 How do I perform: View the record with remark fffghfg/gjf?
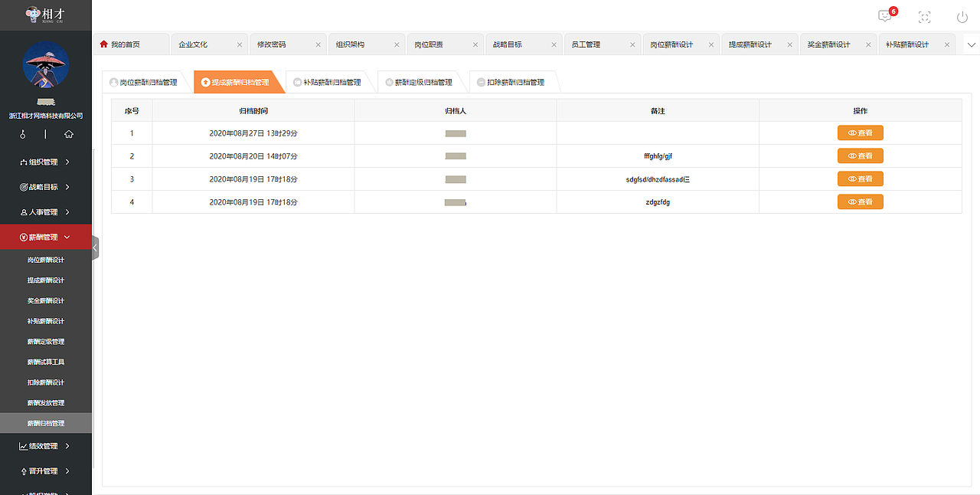click(x=861, y=156)
